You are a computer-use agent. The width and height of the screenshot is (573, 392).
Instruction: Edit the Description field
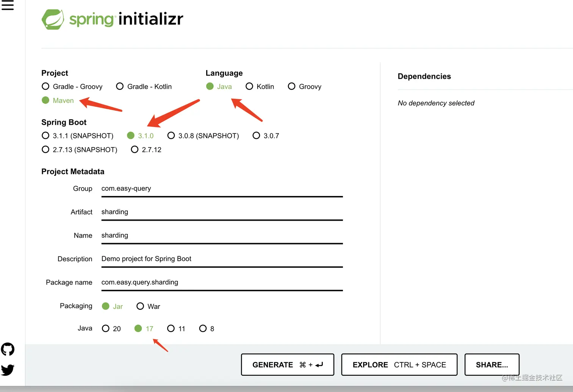point(222,259)
